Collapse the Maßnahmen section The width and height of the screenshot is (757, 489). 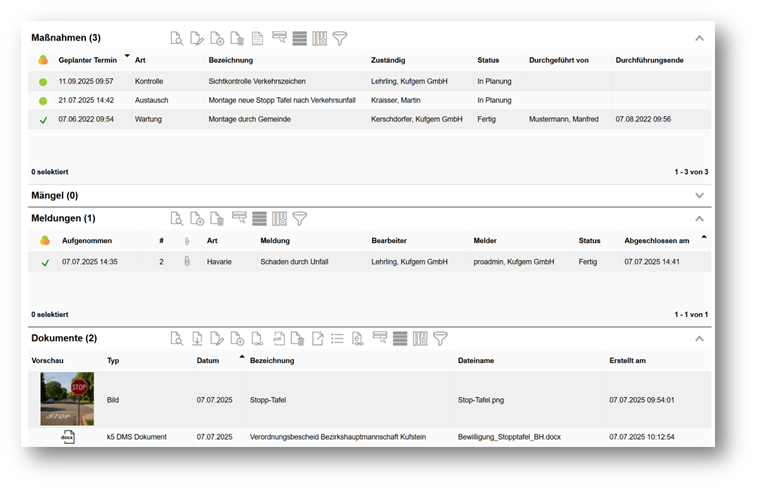pyautogui.click(x=699, y=38)
